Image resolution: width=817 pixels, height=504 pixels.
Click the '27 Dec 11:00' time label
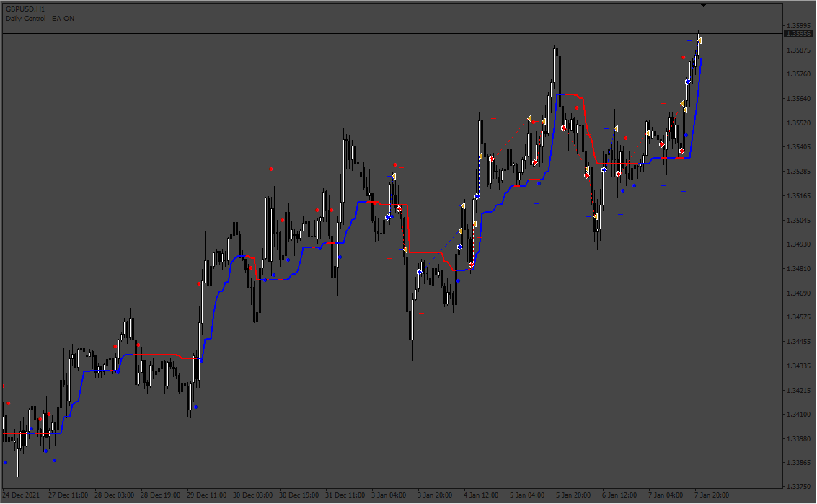point(69,495)
